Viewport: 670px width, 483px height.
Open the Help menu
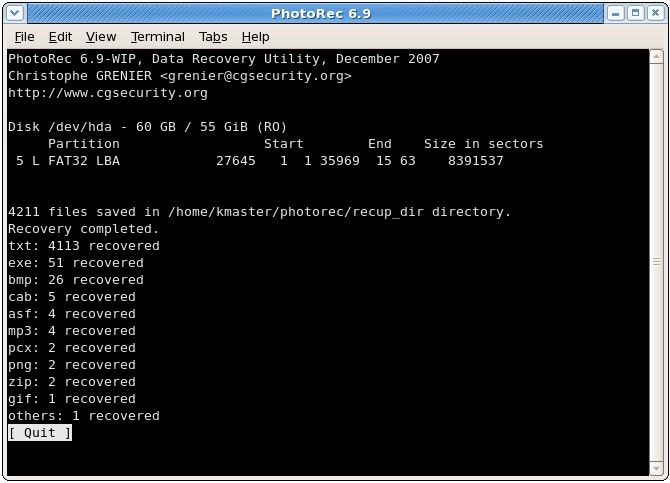tap(255, 37)
